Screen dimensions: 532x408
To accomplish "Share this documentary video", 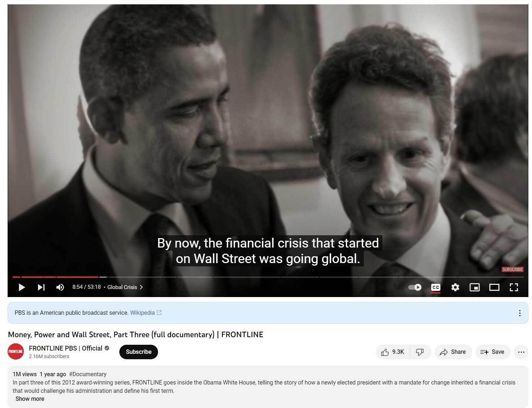I will click(x=453, y=352).
